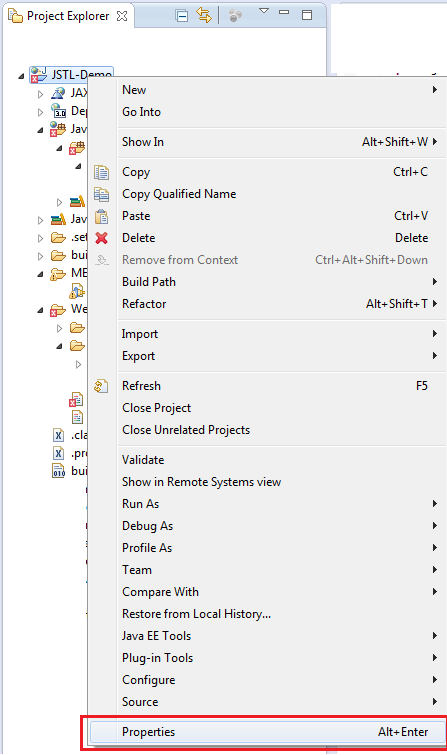Open the Source submenu
Screen dimensions: 447x755
267,702
